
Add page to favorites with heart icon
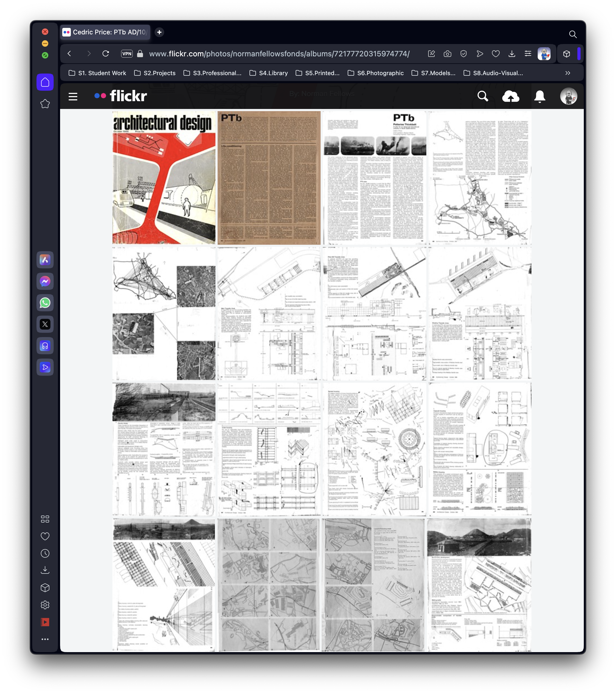(496, 54)
